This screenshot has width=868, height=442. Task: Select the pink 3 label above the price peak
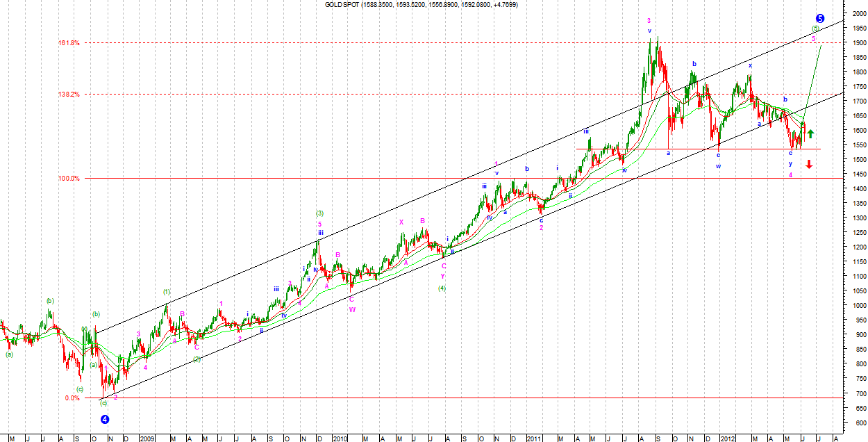[x=649, y=21]
